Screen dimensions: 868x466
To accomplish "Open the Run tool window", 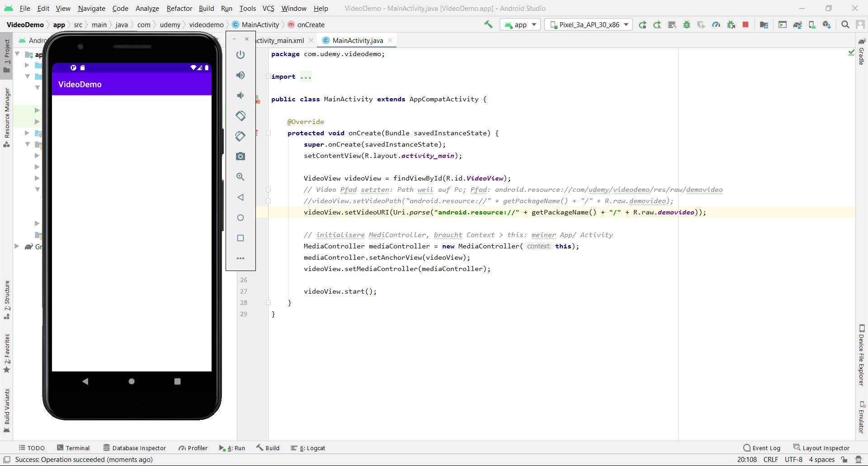I will tap(232, 448).
